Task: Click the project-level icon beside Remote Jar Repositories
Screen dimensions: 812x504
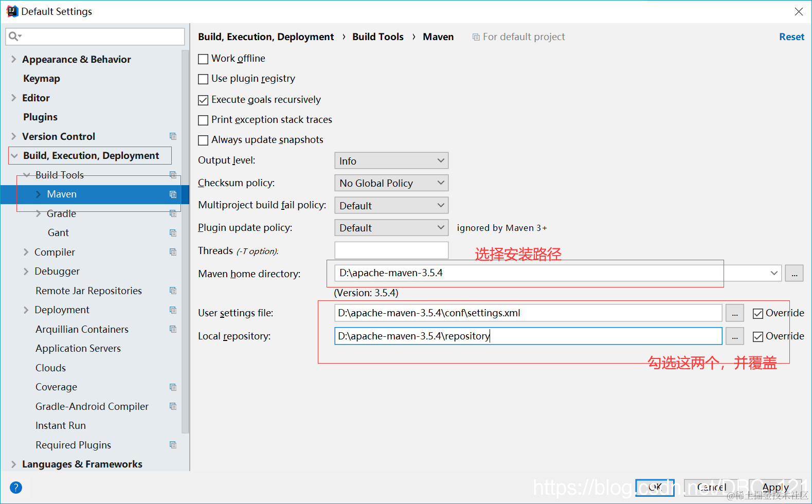Action: click(173, 291)
